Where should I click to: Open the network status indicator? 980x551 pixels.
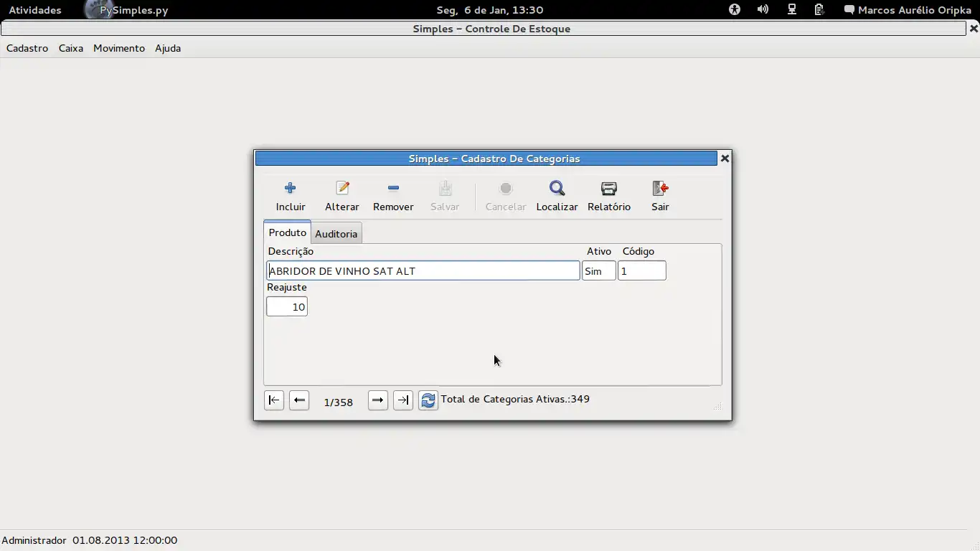tap(792, 10)
